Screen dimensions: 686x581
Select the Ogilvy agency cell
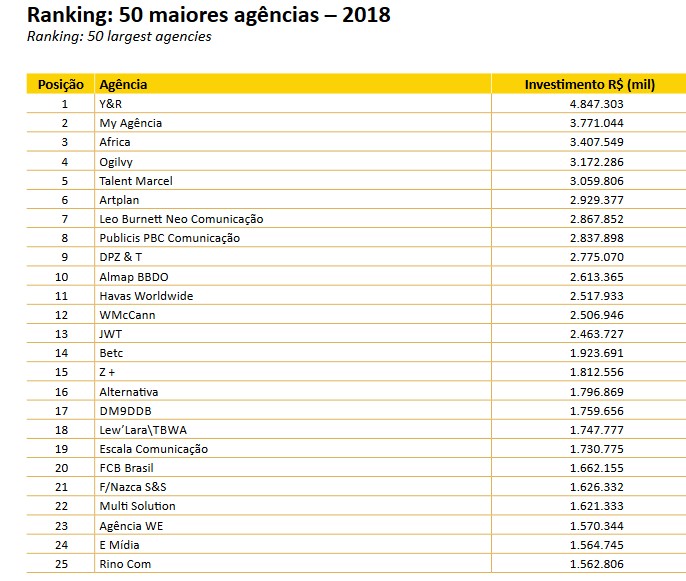tap(116, 161)
